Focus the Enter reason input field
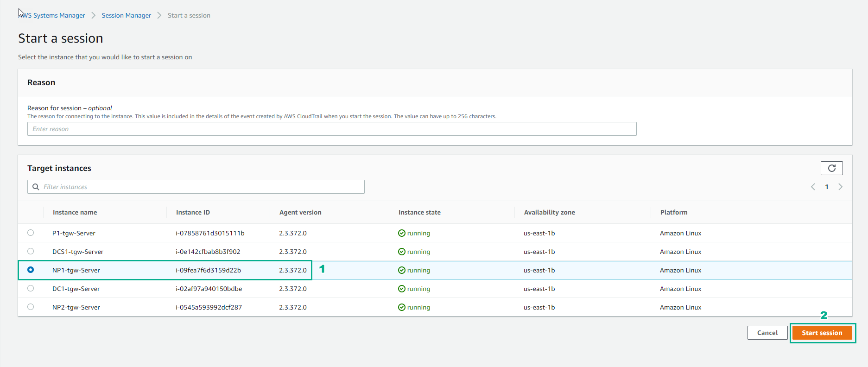This screenshot has width=868, height=367. point(332,129)
